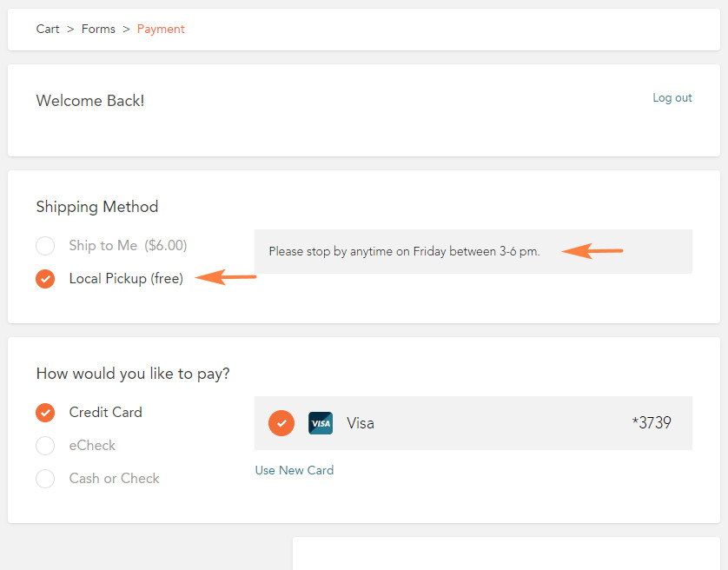
Task: Choose the Cash or Check radio
Action: coord(45,479)
